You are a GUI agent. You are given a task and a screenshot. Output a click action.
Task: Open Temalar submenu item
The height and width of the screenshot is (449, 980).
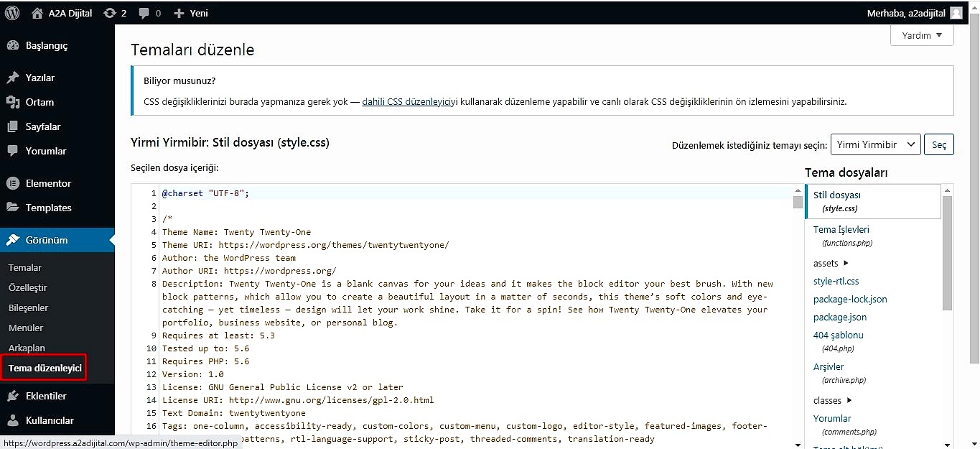(x=25, y=267)
